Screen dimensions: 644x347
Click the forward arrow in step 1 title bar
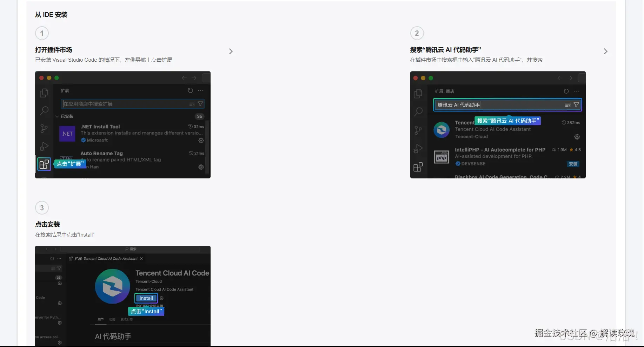(194, 78)
